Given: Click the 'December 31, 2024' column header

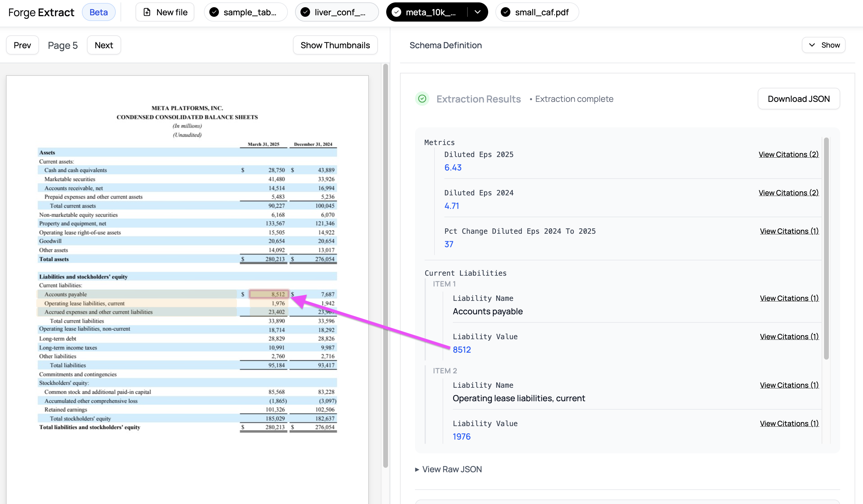Looking at the screenshot, I should point(313,144).
